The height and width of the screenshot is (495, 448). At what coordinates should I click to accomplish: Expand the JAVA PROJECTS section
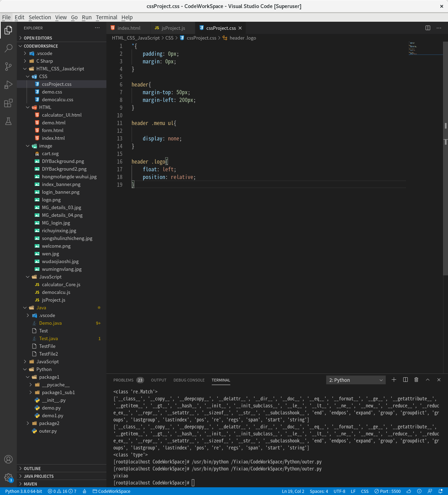pyautogui.click(x=62, y=476)
